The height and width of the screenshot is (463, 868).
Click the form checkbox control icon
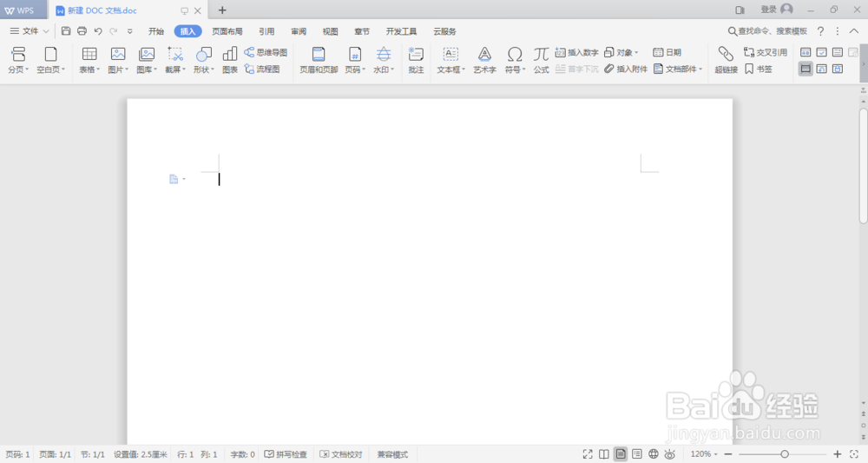point(821,52)
